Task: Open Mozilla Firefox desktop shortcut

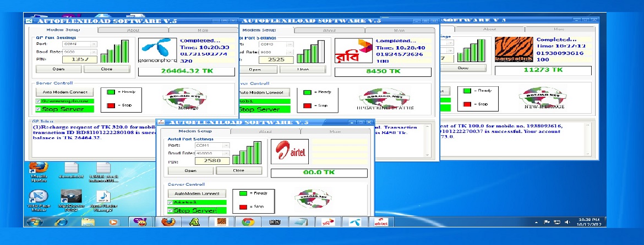Action: [x=39, y=171]
